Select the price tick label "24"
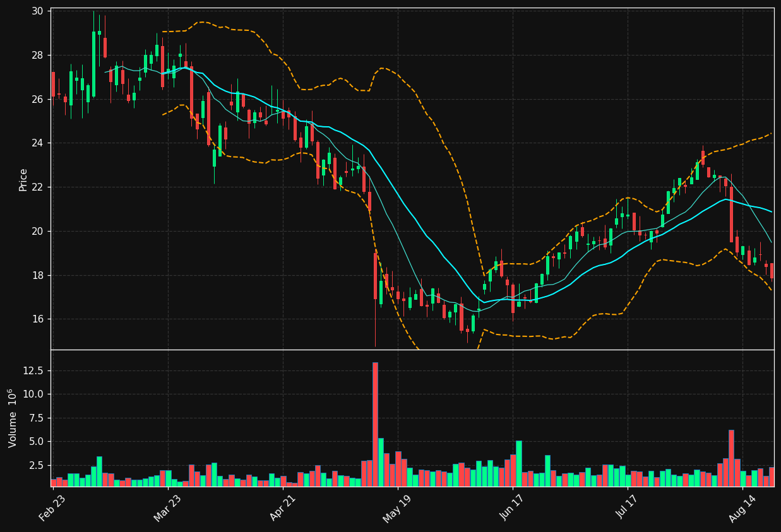Screen dimensions: 781x532 (x=37, y=143)
